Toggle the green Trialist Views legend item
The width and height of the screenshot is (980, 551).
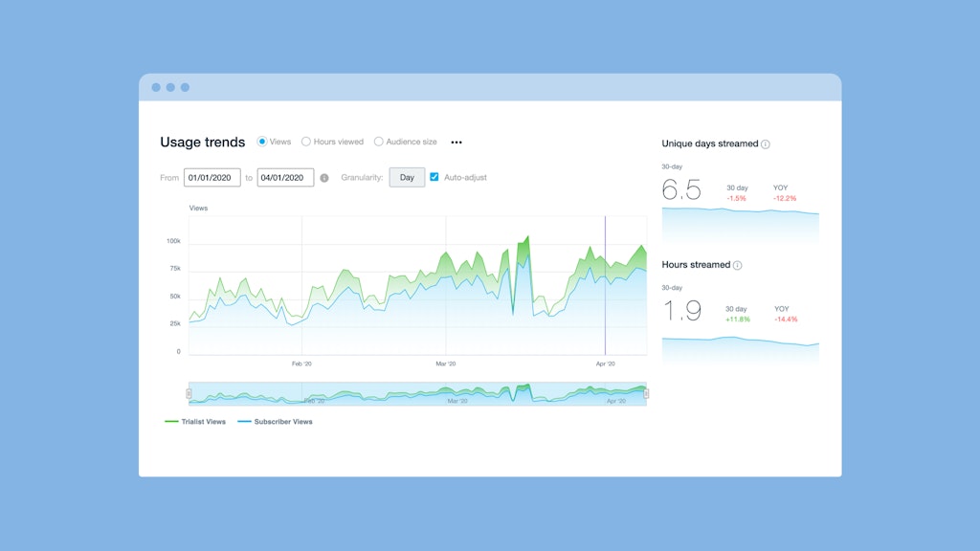(196, 422)
